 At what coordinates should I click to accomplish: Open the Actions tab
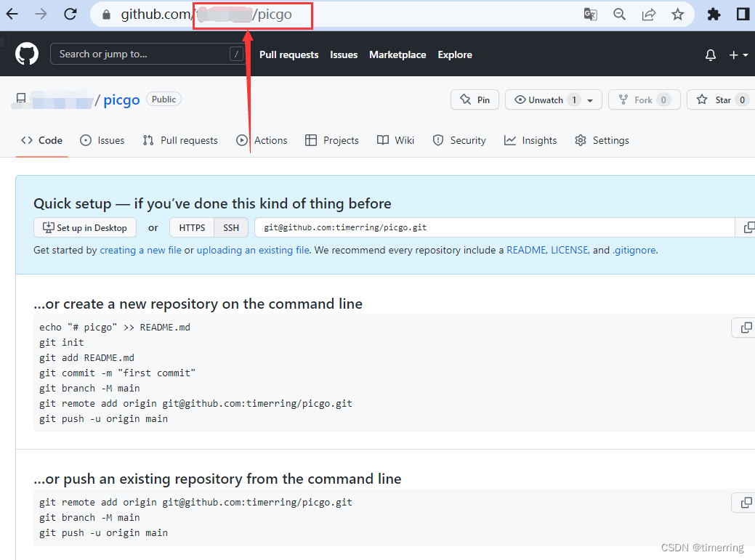(262, 140)
